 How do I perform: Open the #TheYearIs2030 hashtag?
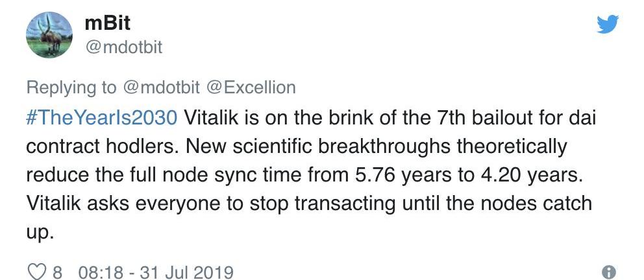click(101, 119)
